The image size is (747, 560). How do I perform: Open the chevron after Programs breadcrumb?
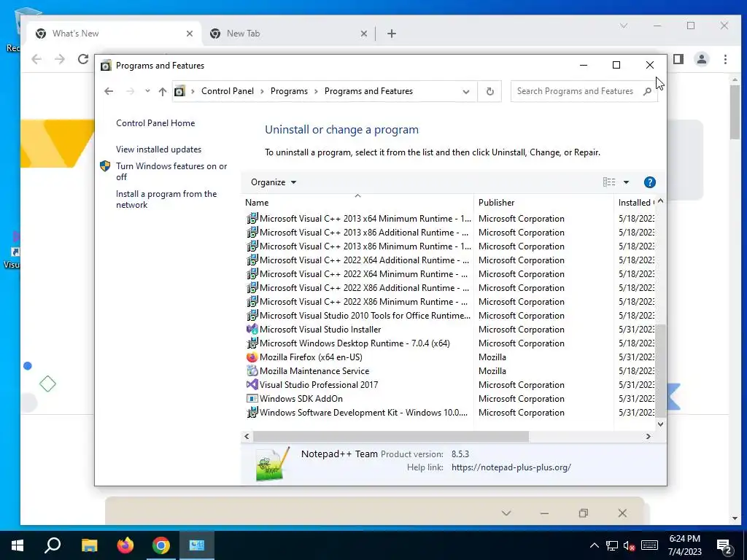click(x=316, y=91)
